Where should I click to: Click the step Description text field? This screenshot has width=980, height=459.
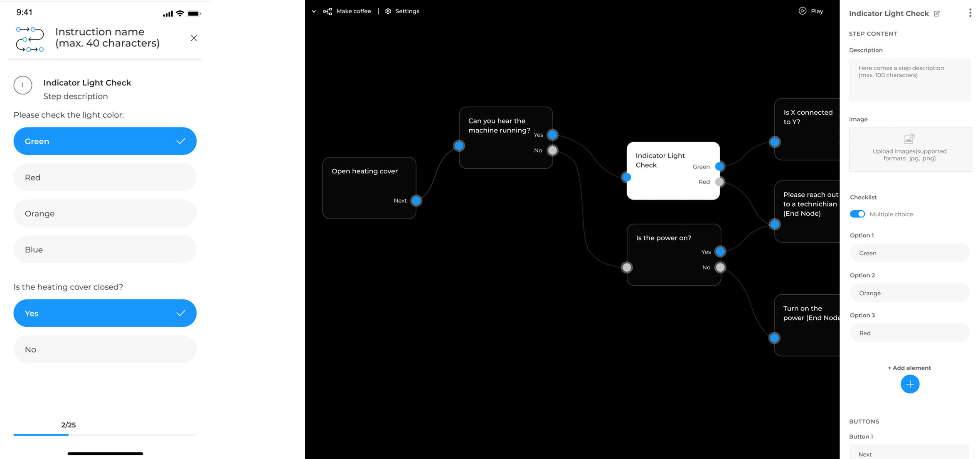(x=909, y=79)
